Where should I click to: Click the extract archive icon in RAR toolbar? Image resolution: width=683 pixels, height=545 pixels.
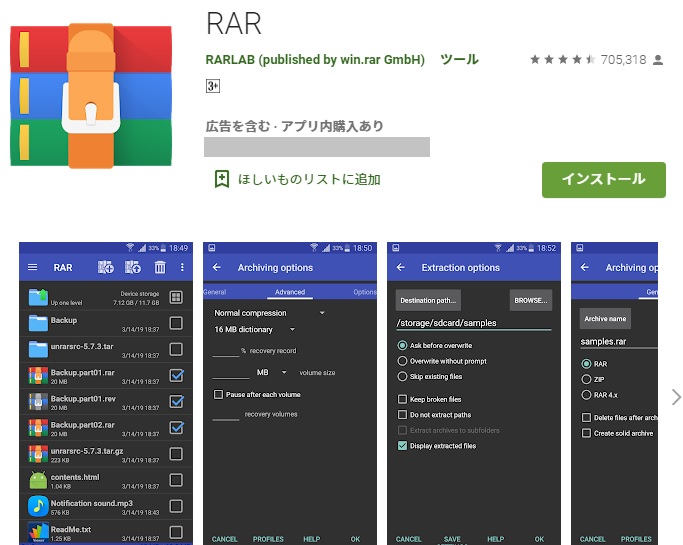tap(133, 267)
